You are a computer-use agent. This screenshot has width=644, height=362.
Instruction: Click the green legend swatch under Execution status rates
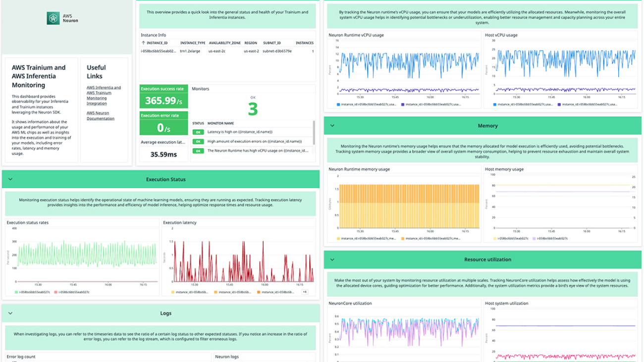[17, 293]
